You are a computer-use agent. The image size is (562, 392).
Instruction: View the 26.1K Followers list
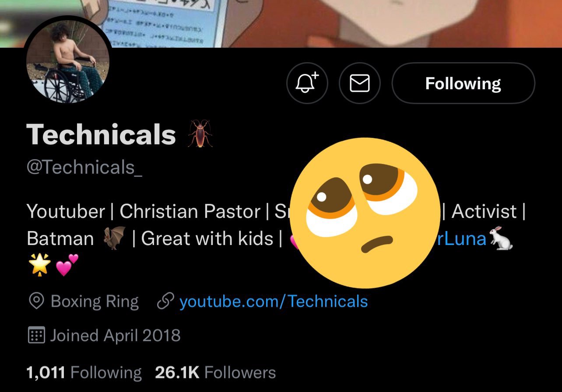click(x=215, y=373)
